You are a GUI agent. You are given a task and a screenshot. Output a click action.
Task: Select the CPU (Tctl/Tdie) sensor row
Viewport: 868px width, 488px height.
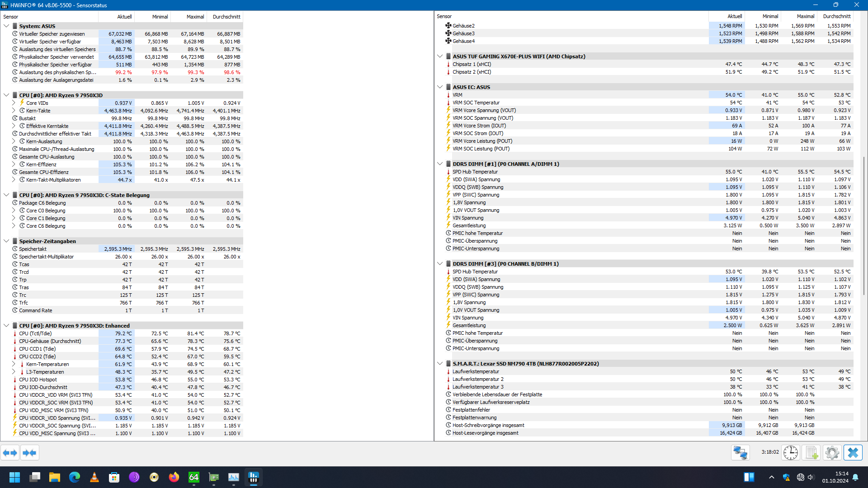click(35, 333)
